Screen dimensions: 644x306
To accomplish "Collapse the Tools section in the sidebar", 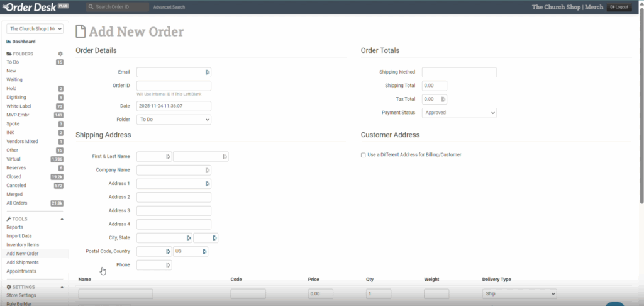I will click(x=62, y=218).
